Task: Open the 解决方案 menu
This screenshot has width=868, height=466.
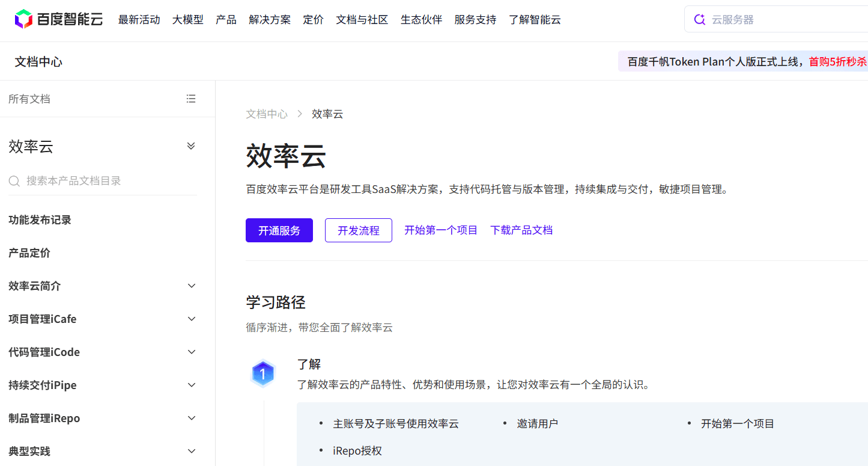Action: 270,20
